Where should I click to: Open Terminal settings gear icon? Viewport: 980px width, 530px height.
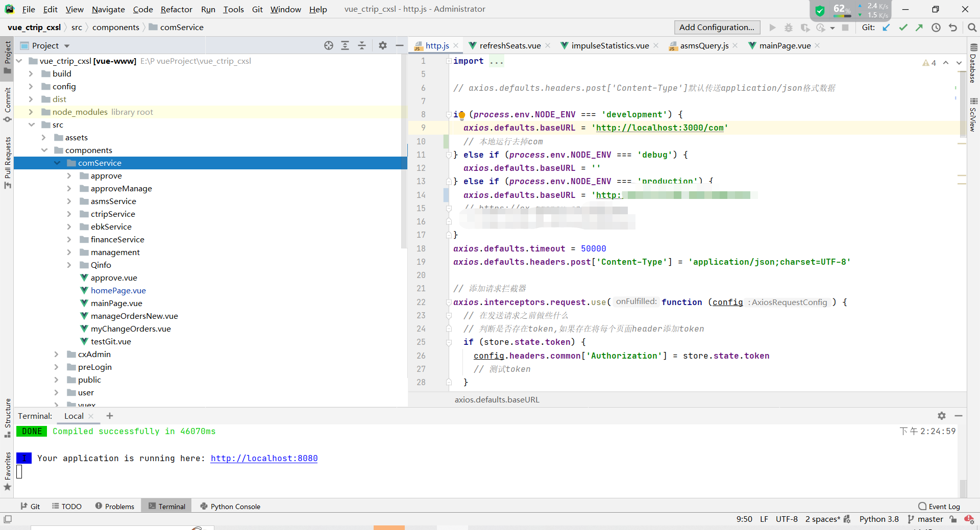pos(942,416)
